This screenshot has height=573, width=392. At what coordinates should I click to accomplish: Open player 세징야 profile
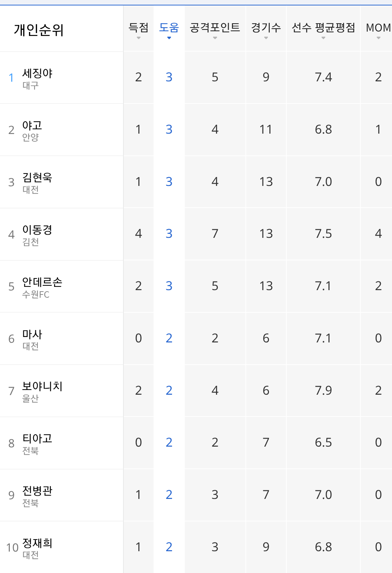(x=37, y=73)
